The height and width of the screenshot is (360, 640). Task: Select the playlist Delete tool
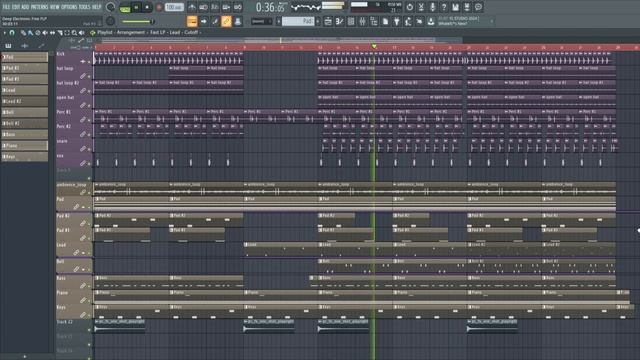(x=38, y=33)
